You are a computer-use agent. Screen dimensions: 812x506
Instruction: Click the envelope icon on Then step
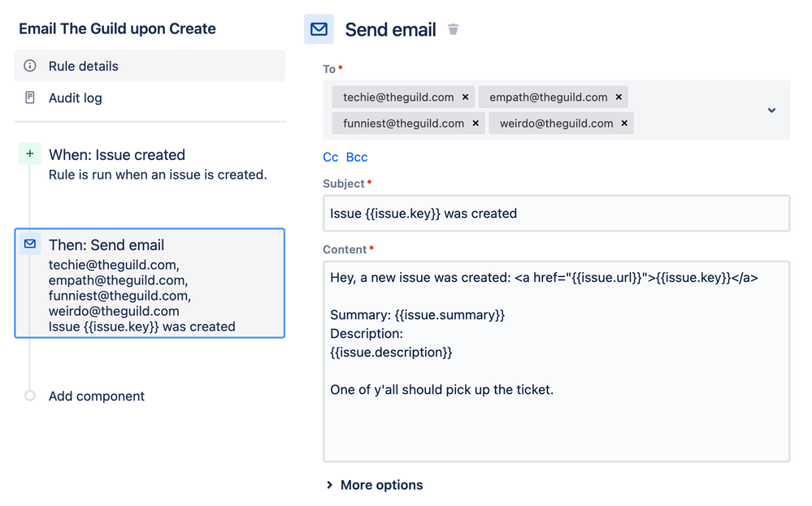(30, 244)
